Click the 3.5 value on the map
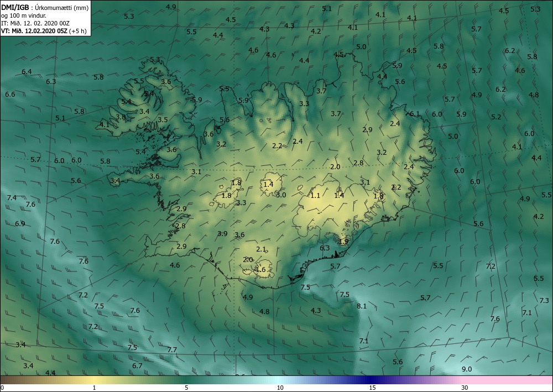This screenshot has width=553, height=392. pyautogui.click(x=163, y=119)
